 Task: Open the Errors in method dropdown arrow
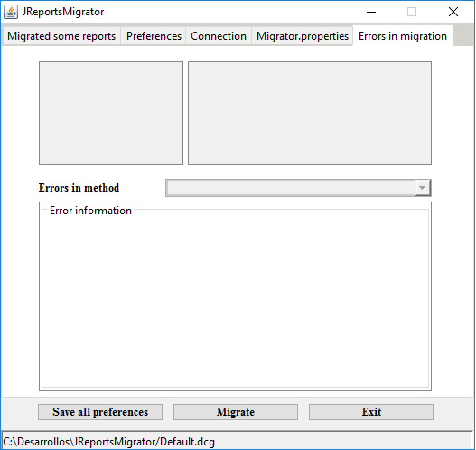click(x=422, y=188)
